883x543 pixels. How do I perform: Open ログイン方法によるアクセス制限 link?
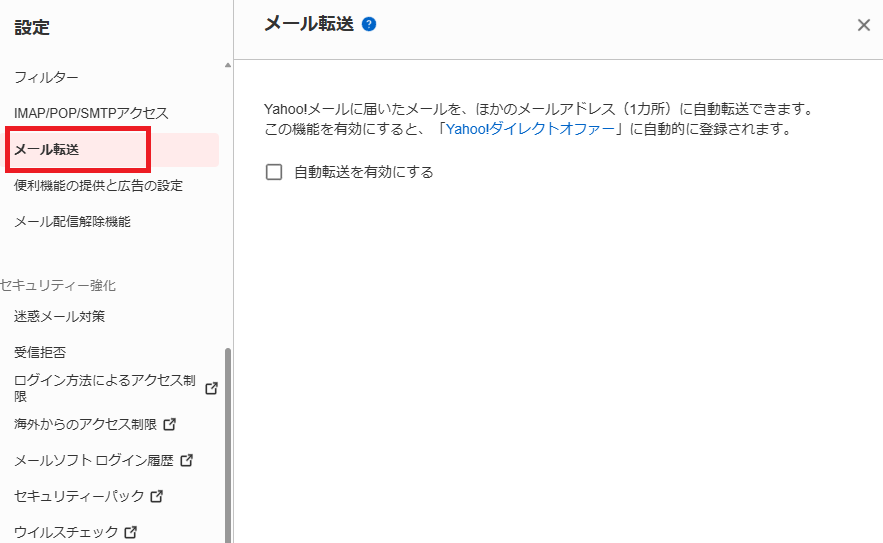pyautogui.click(x=104, y=388)
